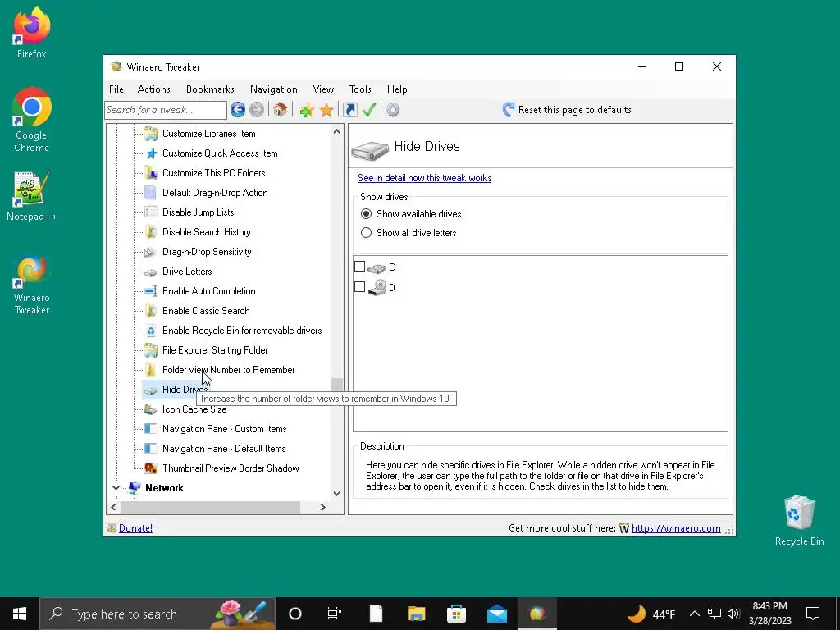
Task: Open the Tools menu
Action: click(x=360, y=89)
